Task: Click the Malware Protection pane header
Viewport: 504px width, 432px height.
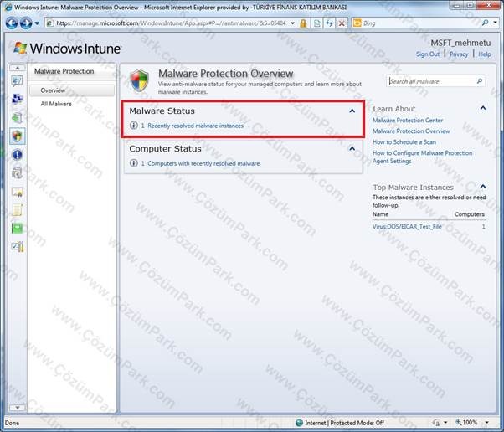Action: click(x=64, y=71)
